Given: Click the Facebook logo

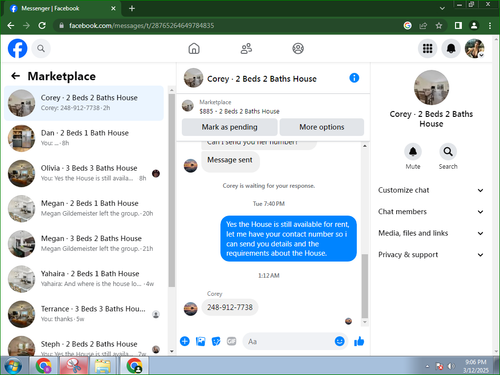Looking at the screenshot, I should click(x=17, y=49).
